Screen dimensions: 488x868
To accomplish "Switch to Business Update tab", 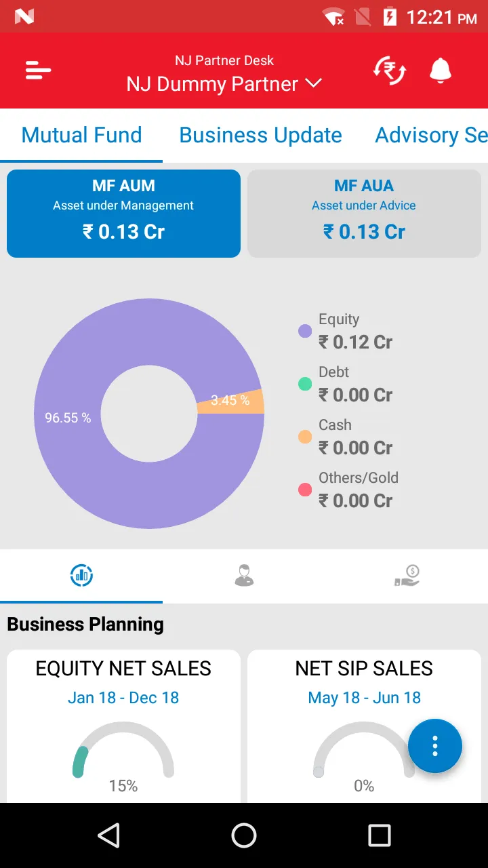I will coord(260,135).
